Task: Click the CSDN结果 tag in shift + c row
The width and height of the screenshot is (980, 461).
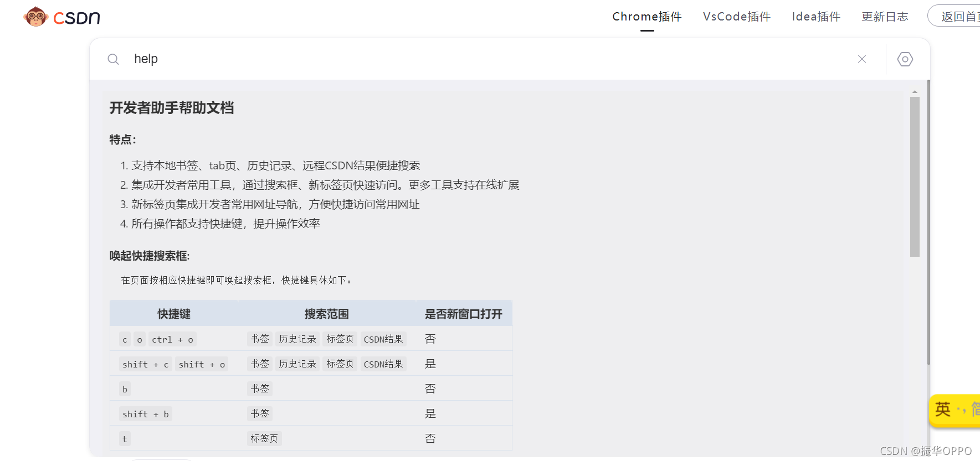Action: point(383,364)
